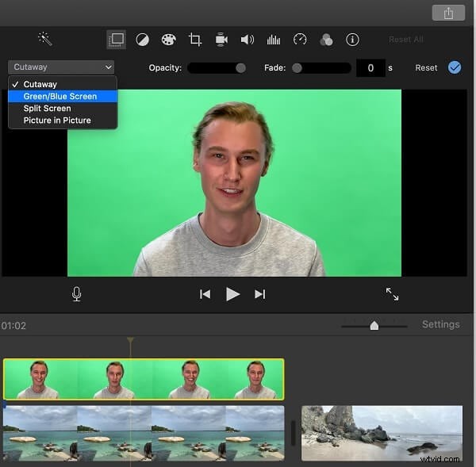This screenshot has width=476, height=467.
Task: Open the color correction palette tool
Action: tap(168, 40)
